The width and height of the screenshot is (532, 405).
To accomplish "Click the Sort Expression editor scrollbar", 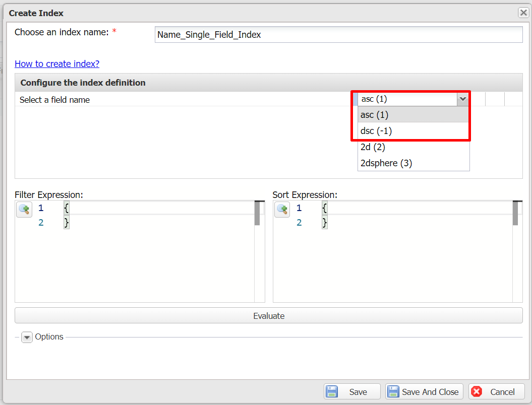I will pos(515,214).
